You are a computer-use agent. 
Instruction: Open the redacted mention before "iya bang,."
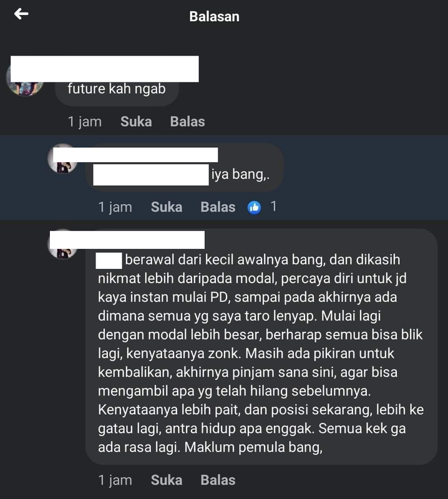[151, 175]
